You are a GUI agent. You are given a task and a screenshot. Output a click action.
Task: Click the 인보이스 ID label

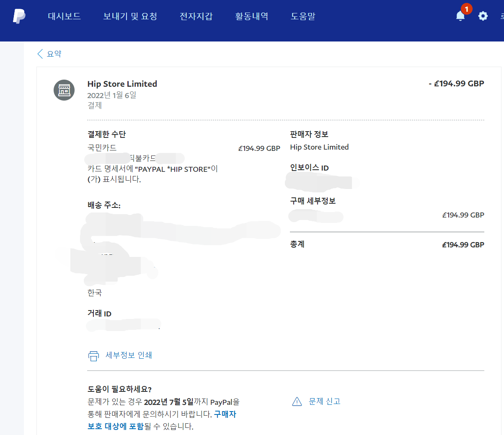pos(310,168)
